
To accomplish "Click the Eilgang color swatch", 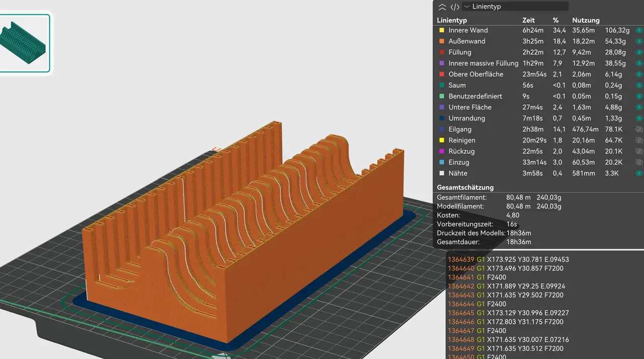I will 441,129.
